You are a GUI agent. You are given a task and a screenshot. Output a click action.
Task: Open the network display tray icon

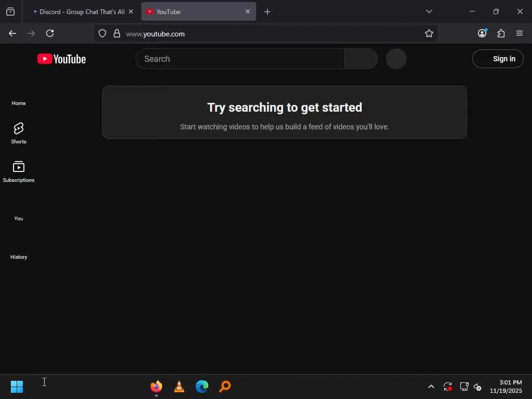click(x=464, y=387)
